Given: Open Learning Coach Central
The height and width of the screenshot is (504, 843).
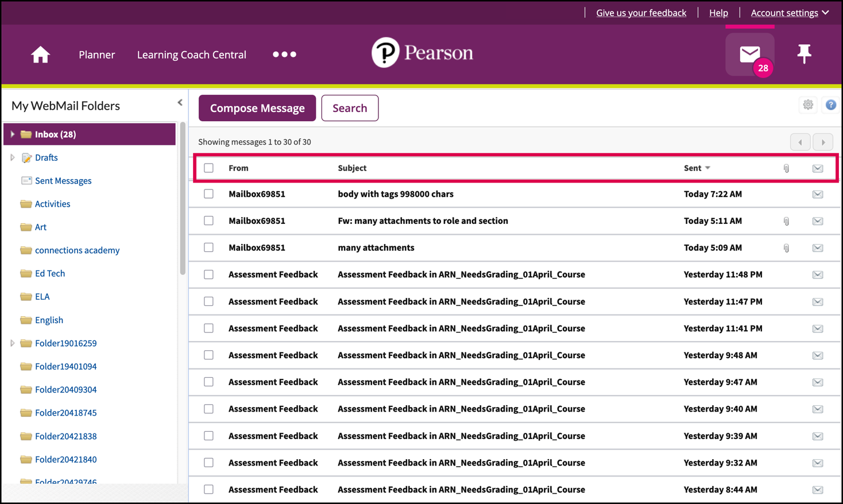Looking at the screenshot, I should click(x=191, y=55).
